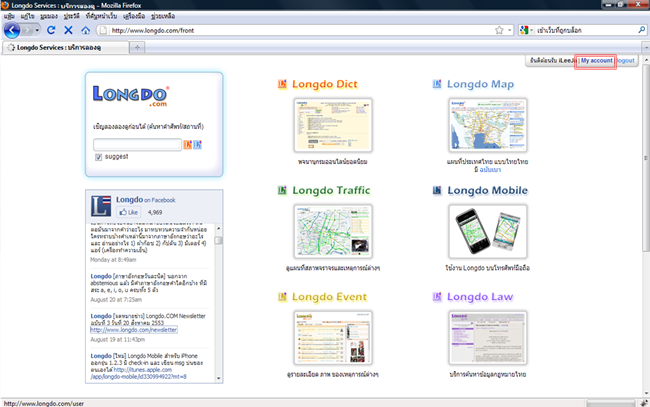The height and width of the screenshot is (407, 650).
Task: Open the address bar history dropdown
Action: click(x=509, y=30)
